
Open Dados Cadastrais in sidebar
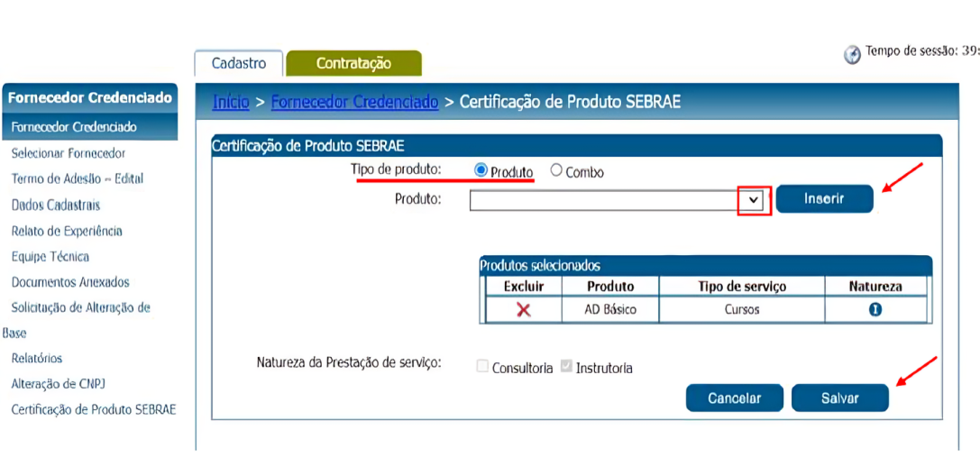(x=56, y=205)
